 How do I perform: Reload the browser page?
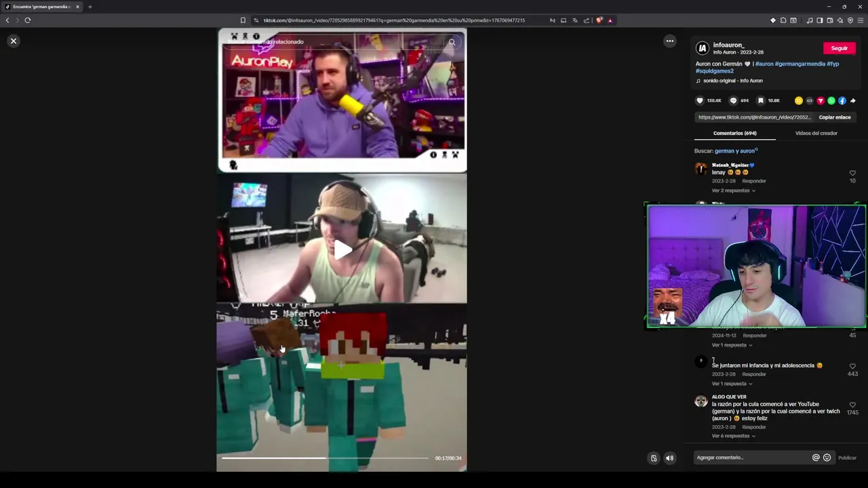click(x=28, y=20)
